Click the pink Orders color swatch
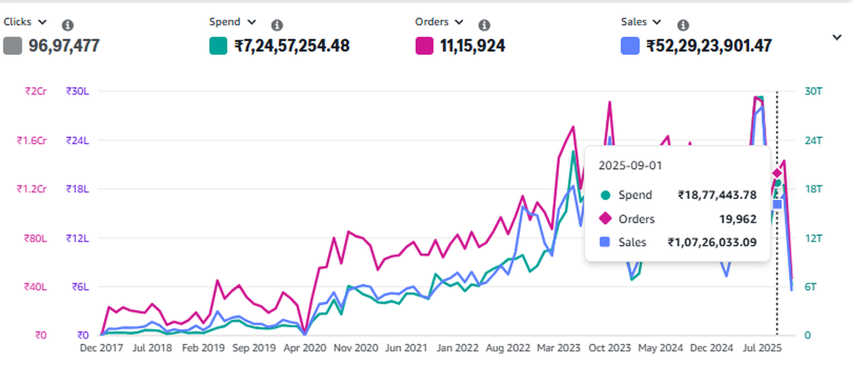Screen dimensions: 868x384 click(x=424, y=46)
